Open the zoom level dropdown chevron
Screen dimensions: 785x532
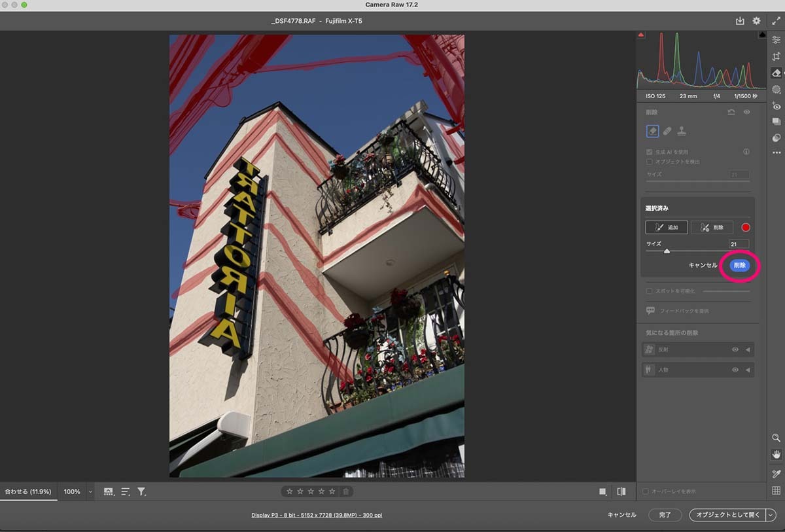tap(90, 491)
